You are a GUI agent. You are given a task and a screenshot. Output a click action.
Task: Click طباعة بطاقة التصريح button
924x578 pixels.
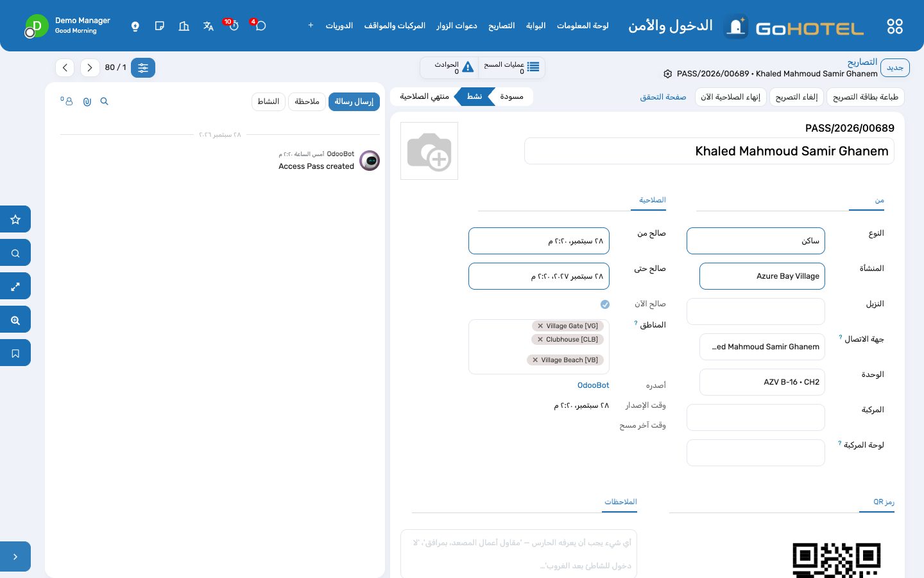pyautogui.click(x=866, y=97)
